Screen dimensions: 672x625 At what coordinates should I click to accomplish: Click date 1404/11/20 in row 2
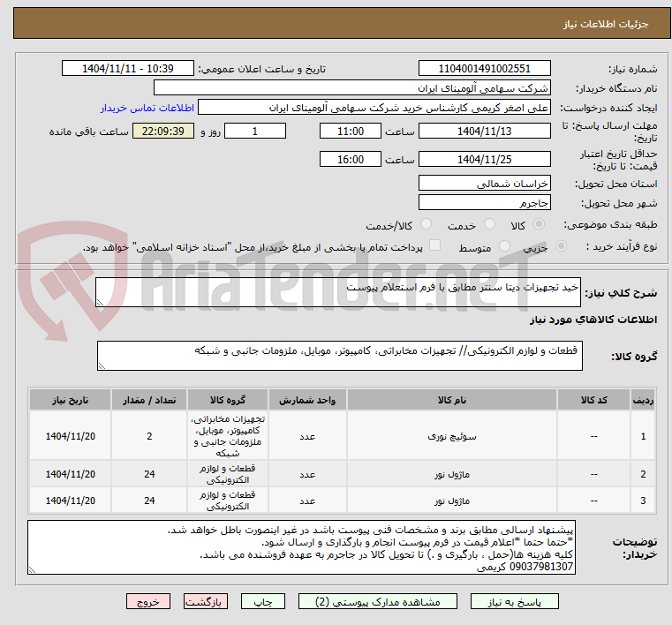tap(71, 474)
